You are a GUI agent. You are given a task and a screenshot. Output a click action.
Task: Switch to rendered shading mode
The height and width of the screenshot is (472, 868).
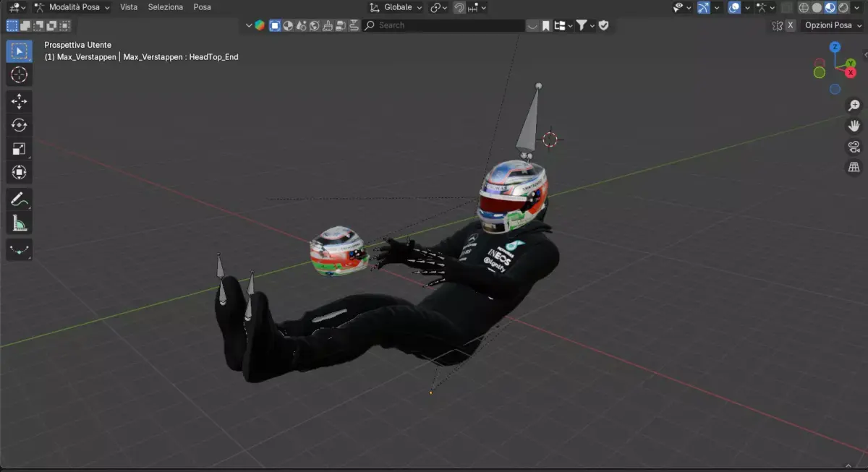pyautogui.click(x=843, y=7)
